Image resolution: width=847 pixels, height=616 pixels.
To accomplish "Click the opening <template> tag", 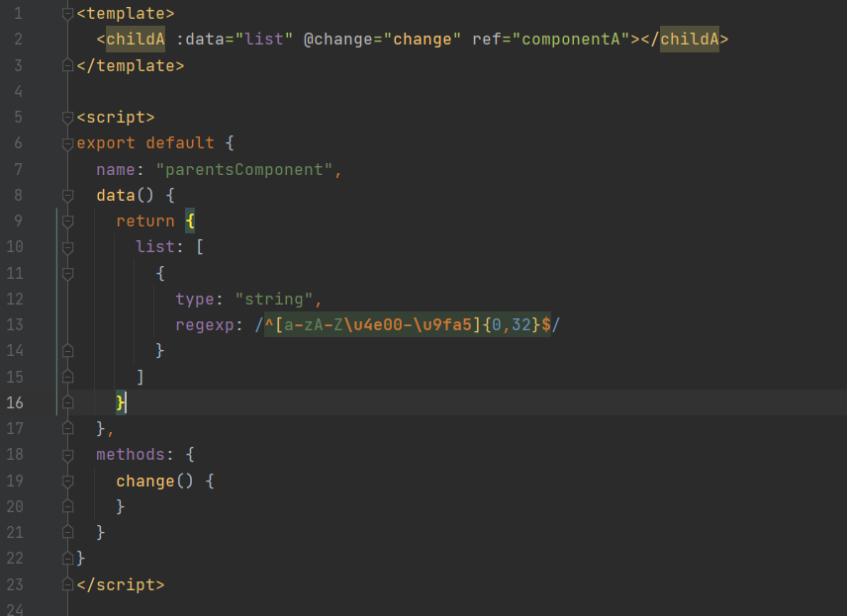I will coord(126,14).
